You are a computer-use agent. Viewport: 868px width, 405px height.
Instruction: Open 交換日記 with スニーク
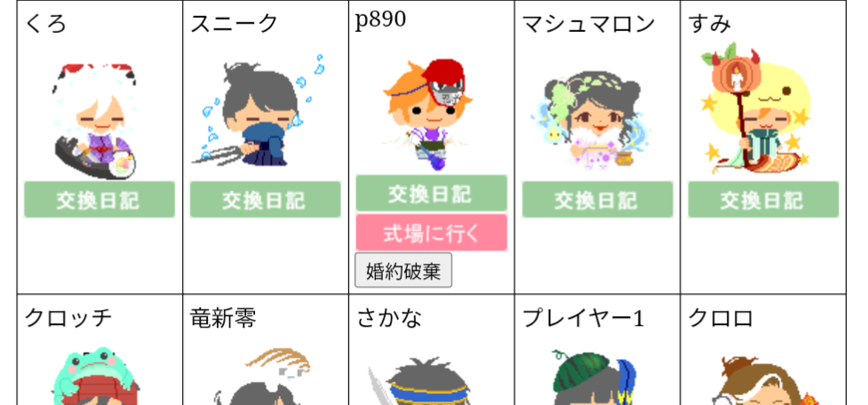[x=265, y=200]
